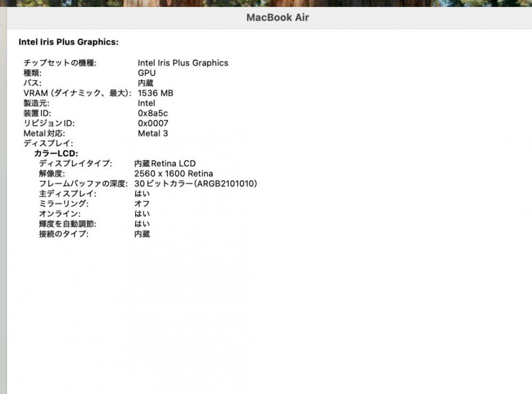Select the 30ビットカラー (ARGB2101010) value
Image resolution: width=532 pixels, height=394 pixels.
click(196, 184)
